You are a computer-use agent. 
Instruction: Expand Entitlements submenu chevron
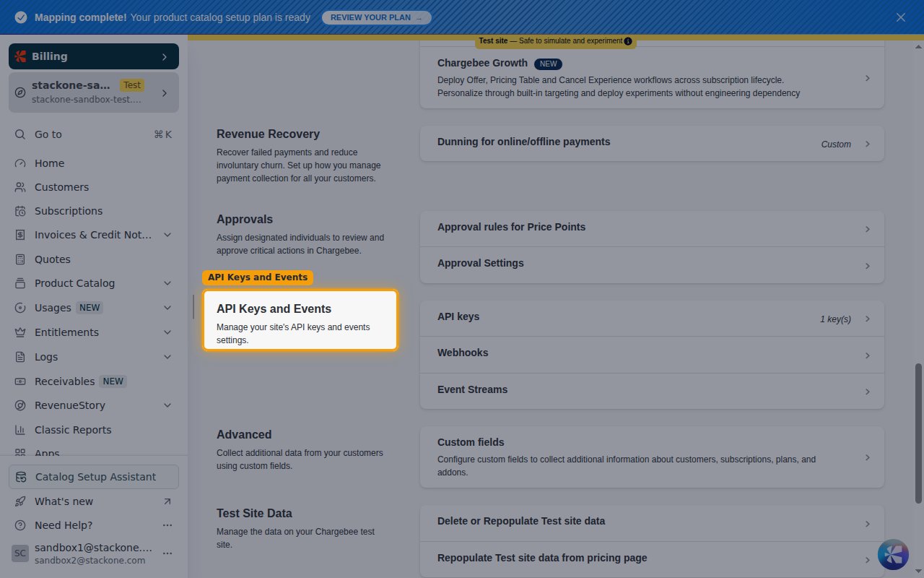(x=167, y=332)
